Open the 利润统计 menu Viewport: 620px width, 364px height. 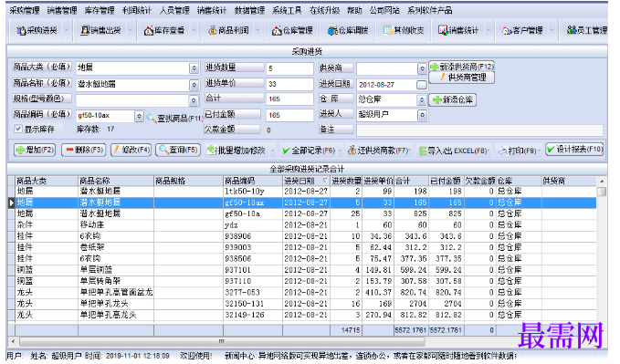pyautogui.click(x=137, y=10)
